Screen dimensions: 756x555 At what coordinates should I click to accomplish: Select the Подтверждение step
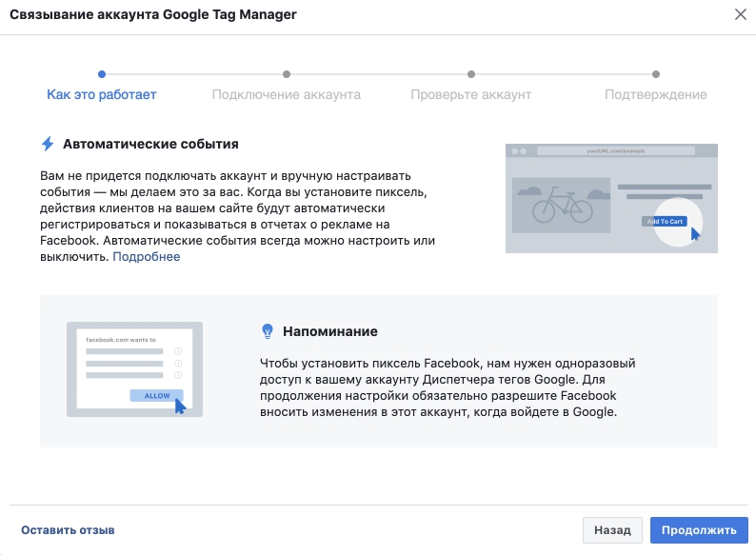tap(656, 94)
